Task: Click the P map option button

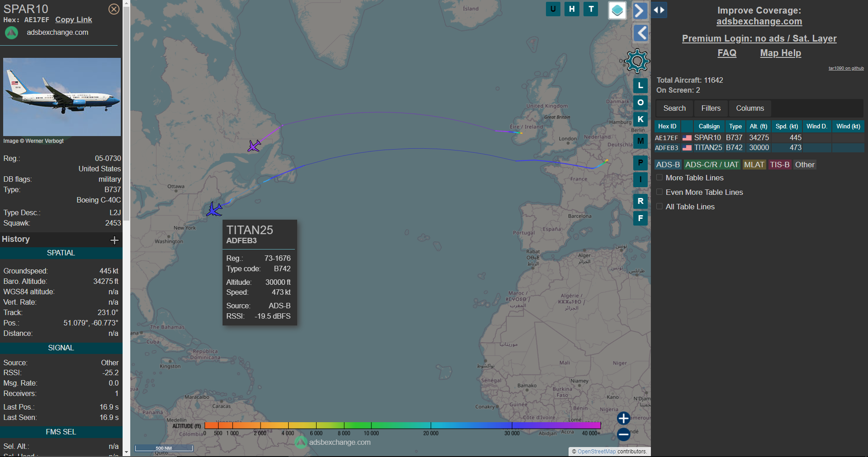Action: point(640,163)
